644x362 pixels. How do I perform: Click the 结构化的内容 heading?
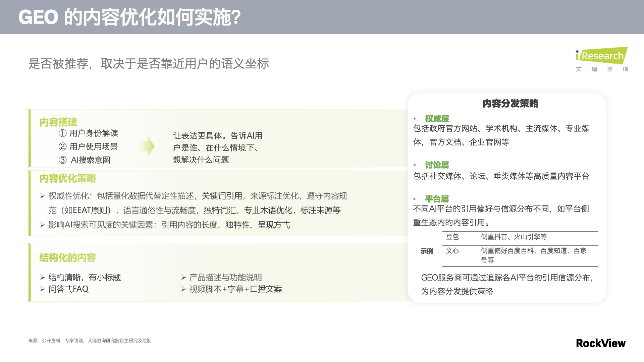coord(68,257)
